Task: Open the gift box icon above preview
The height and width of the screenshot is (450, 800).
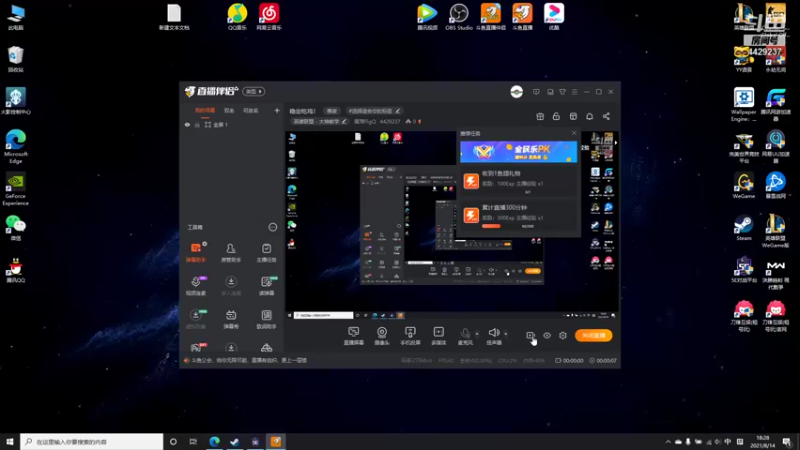Action: click(540, 116)
